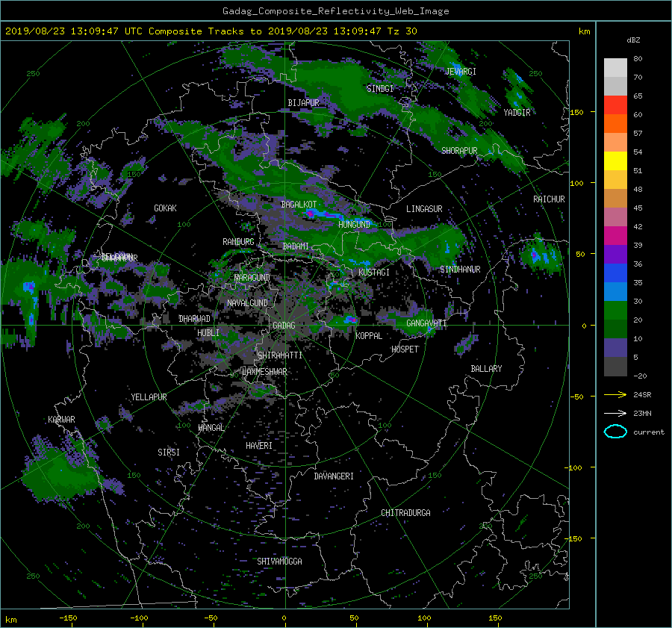672x628 pixels.
Task: Select the red 65 dBZ color swatch
Action: pos(615,105)
